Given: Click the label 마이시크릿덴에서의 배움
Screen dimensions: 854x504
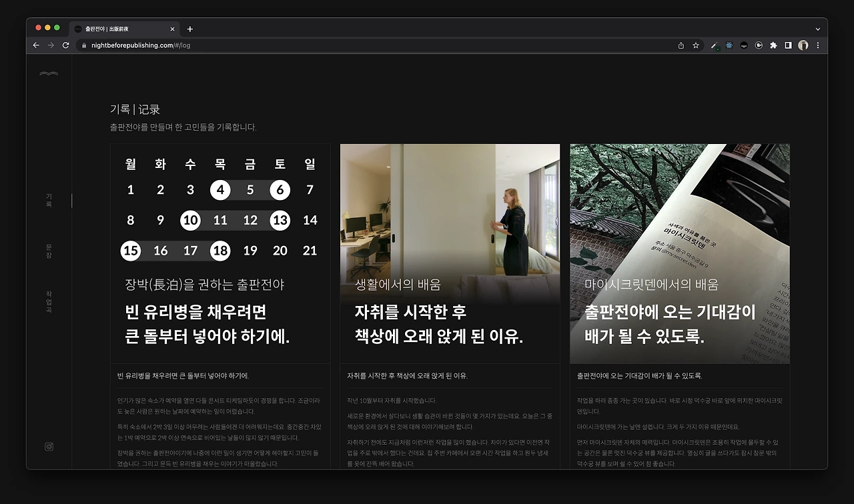Looking at the screenshot, I should (x=651, y=285).
